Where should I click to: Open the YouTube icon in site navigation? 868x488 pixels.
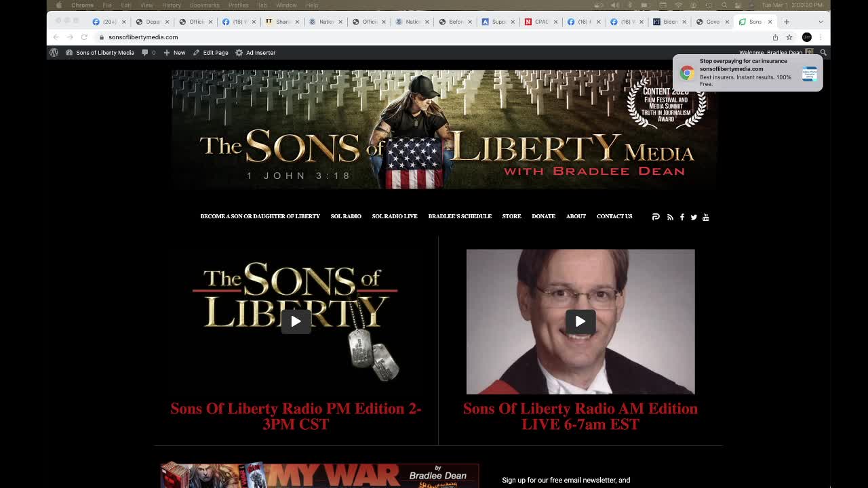705,217
